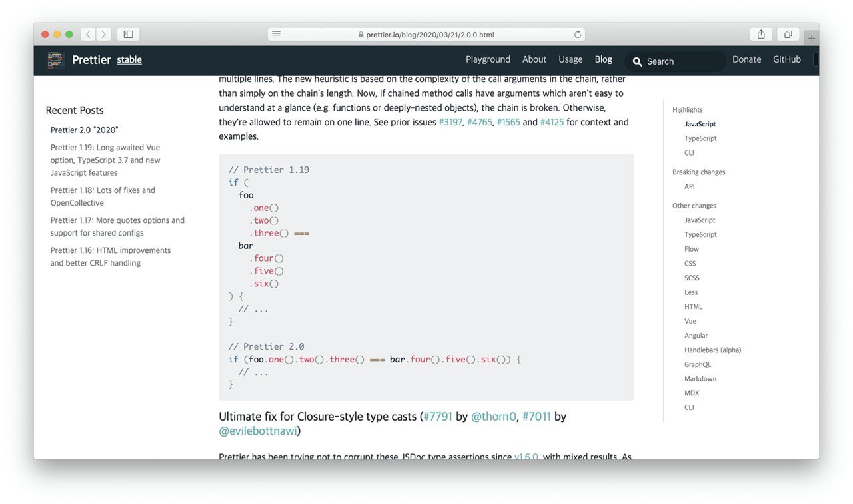Open recent post Prettier 1.18 OpenCollective
Viewport: 853px width, 504px height.
pyautogui.click(x=103, y=196)
